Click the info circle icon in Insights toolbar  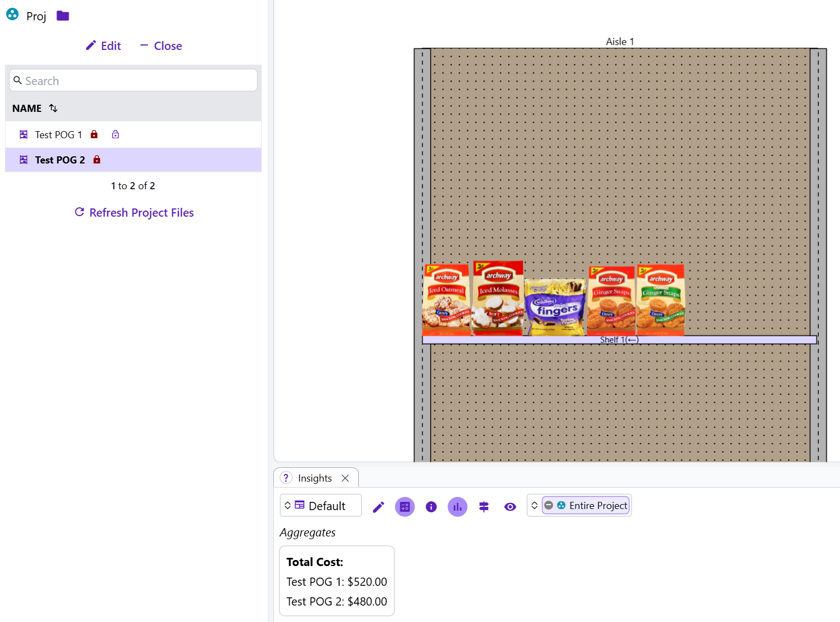(x=431, y=507)
